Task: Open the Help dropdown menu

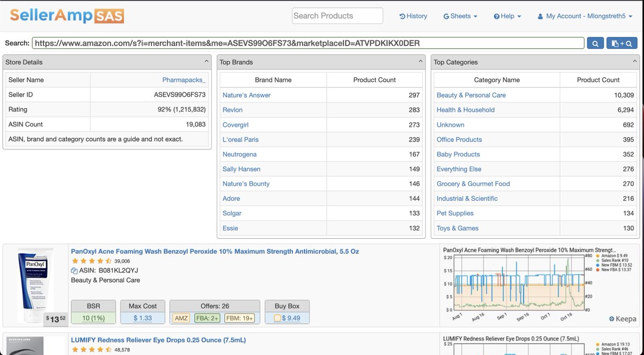Action: click(x=507, y=16)
